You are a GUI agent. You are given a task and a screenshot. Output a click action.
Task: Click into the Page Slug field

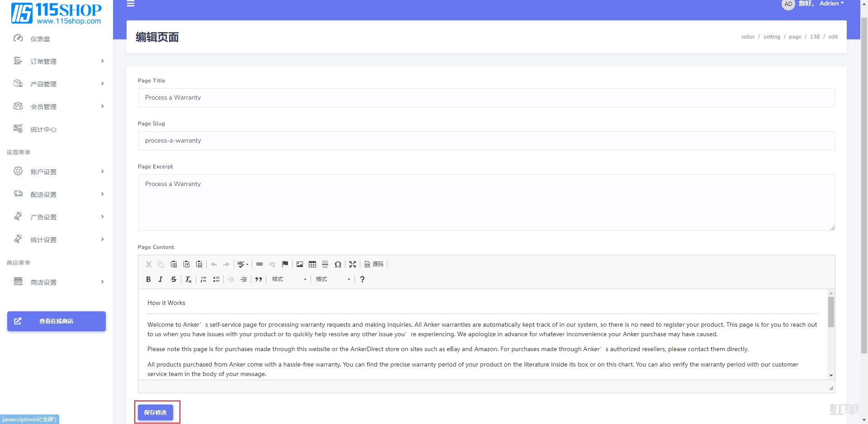(x=486, y=141)
